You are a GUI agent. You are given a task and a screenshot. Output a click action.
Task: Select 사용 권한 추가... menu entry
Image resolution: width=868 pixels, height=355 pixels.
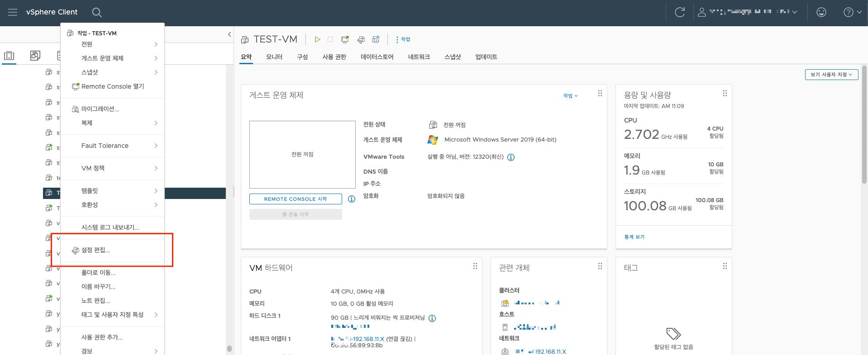point(112,337)
